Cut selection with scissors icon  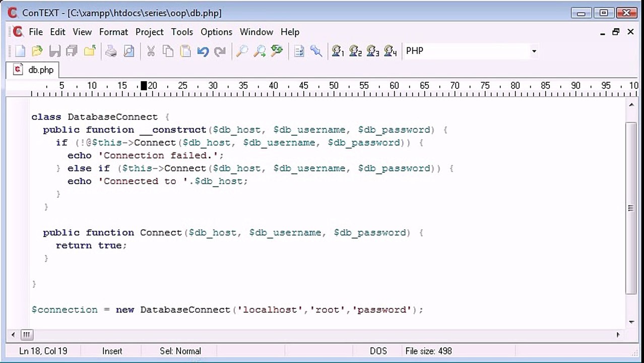click(x=151, y=51)
